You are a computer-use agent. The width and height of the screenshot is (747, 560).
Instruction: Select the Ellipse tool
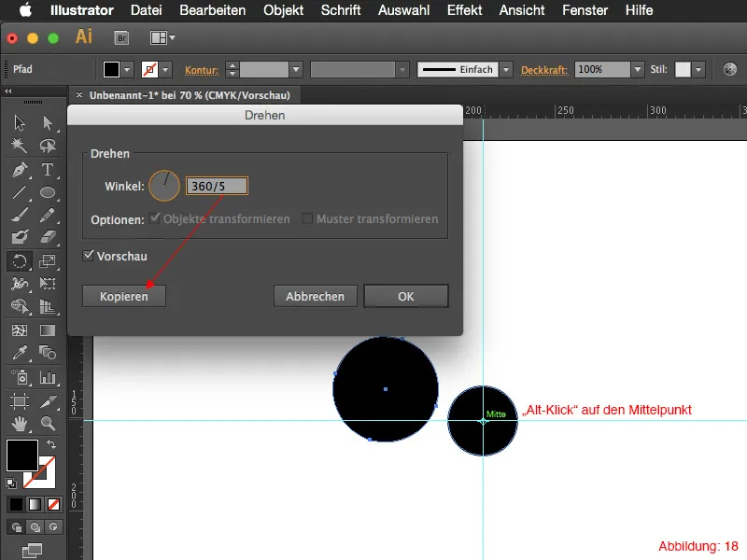48,192
